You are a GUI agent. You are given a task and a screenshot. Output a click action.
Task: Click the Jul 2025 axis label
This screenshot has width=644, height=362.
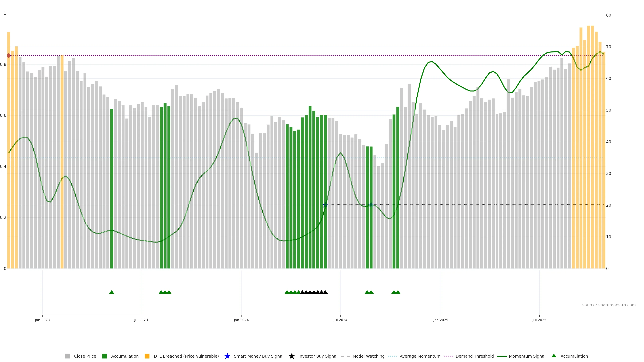coord(539,320)
